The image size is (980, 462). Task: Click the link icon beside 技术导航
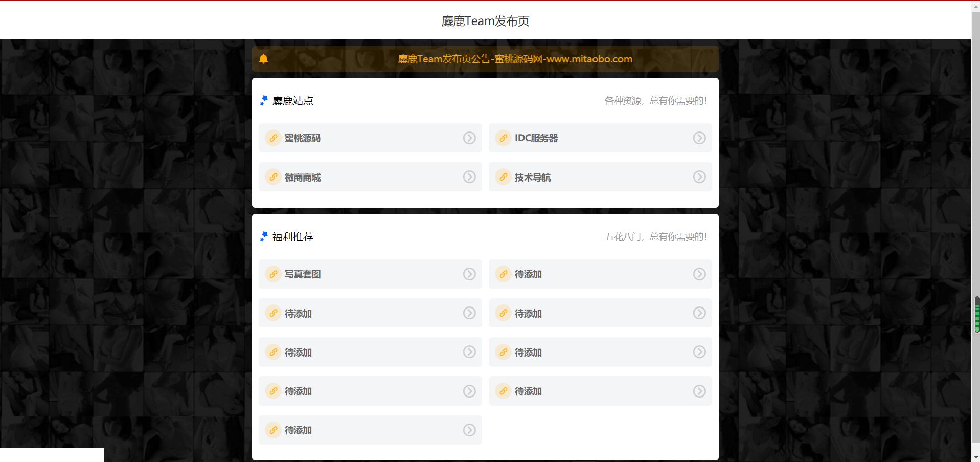pyautogui.click(x=503, y=177)
